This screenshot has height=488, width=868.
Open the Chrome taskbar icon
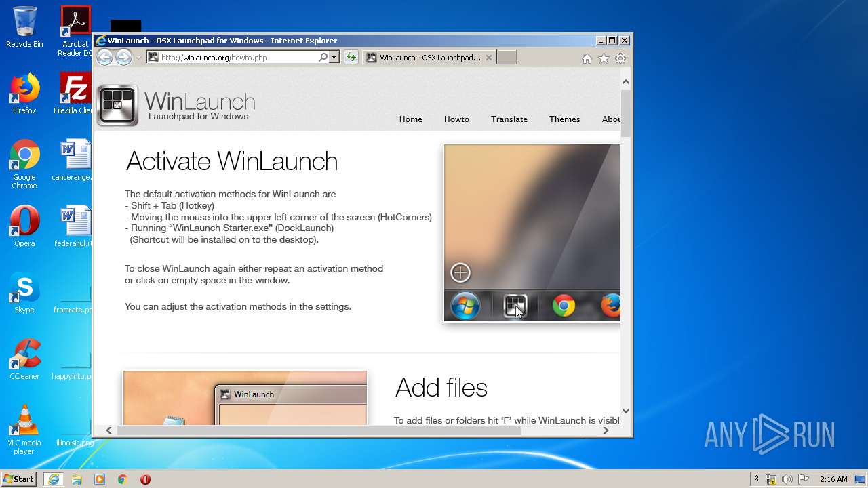coord(122,479)
